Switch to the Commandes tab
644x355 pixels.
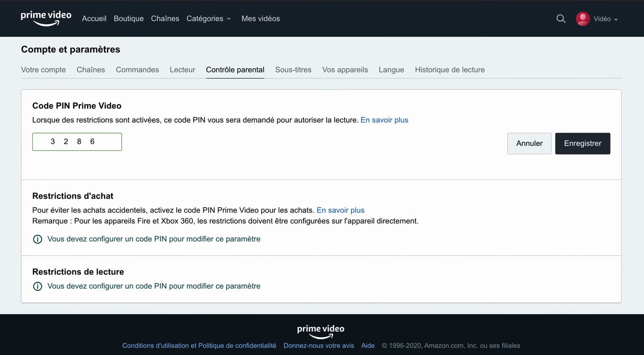137,70
